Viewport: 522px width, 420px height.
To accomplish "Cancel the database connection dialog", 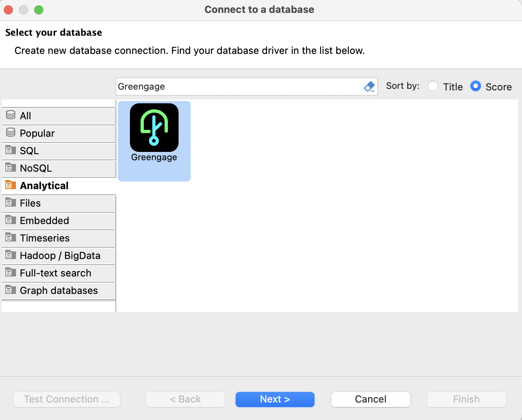I will point(370,399).
